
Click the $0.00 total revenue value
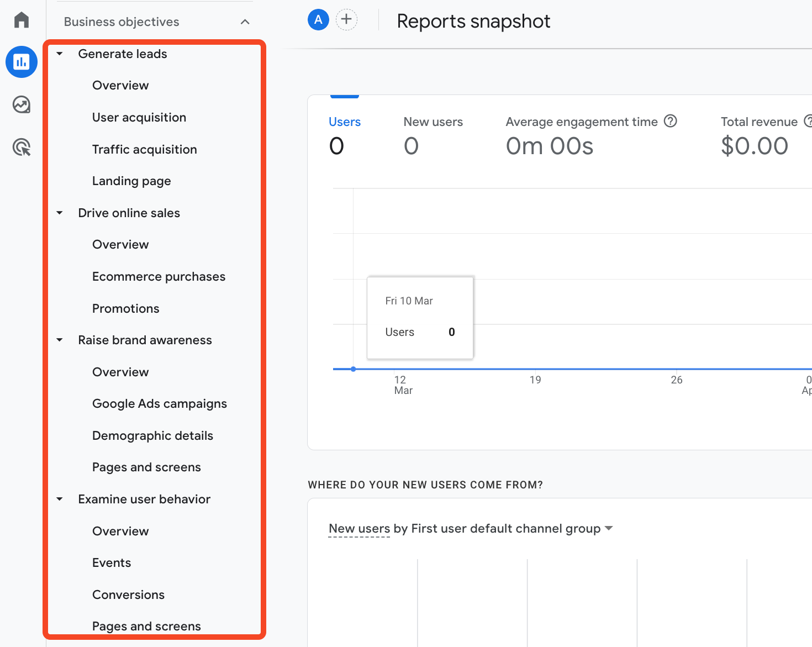pyautogui.click(x=755, y=146)
